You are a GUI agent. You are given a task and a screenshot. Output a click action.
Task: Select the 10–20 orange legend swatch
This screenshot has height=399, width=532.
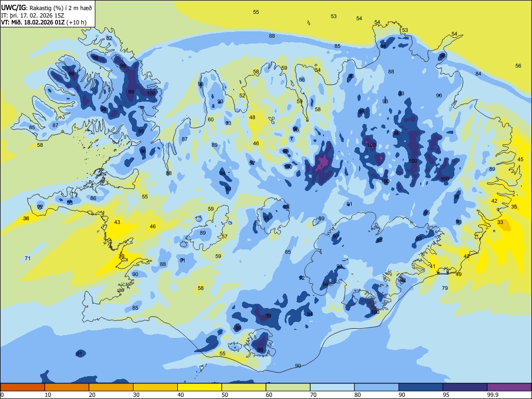(67, 387)
